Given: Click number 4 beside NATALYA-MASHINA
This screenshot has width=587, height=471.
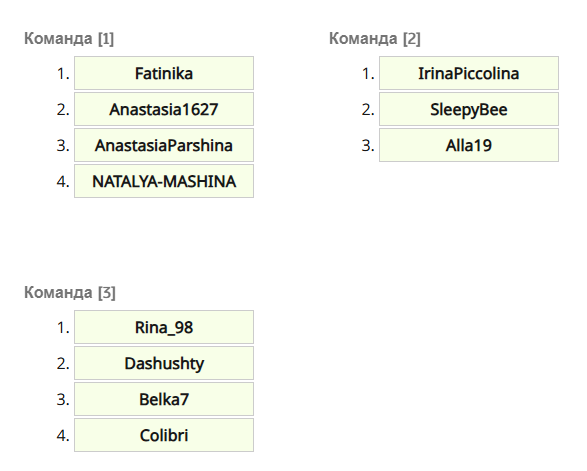Looking at the screenshot, I should (x=63, y=181).
